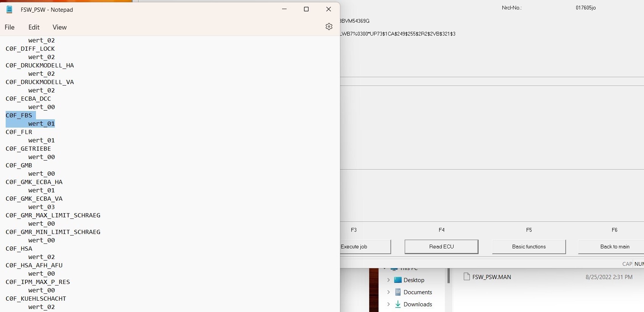Expand the Documents tree node
The width and height of the screenshot is (644, 312).
pos(388,292)
